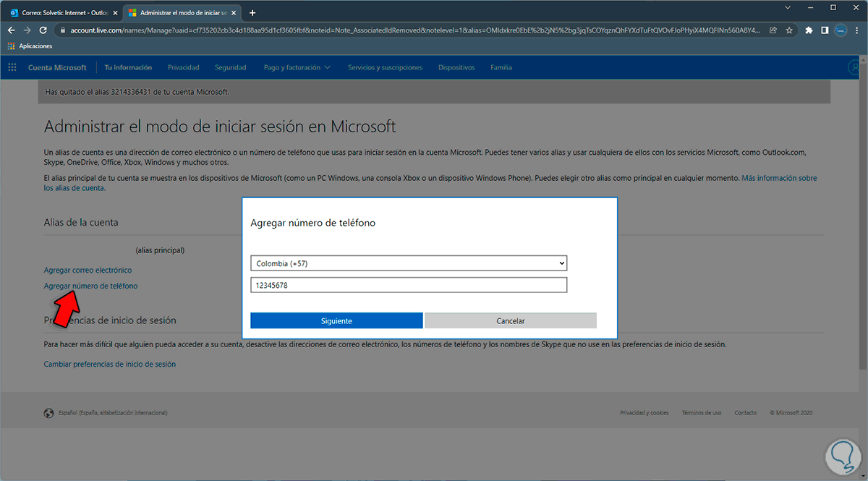This screenshot has height=481, width=868.
Task: Click the globe language icon in footer
Action: pyautogui.click(x=48, y=413)
